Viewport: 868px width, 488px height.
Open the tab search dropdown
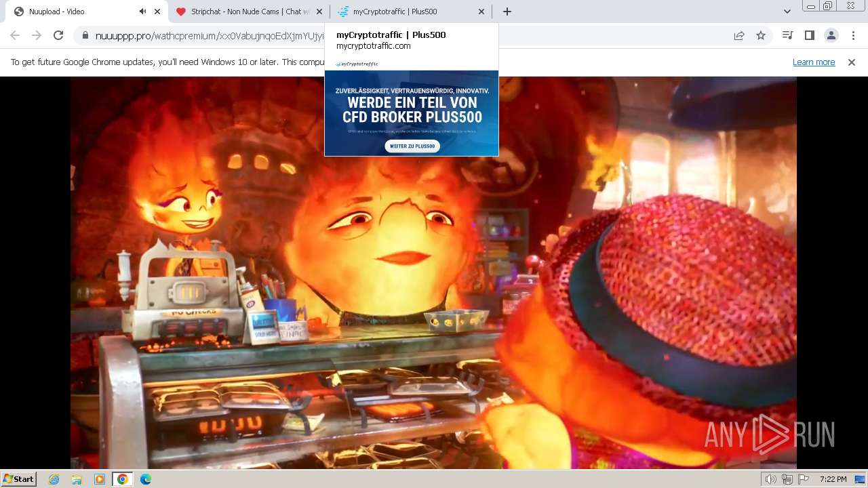coord(787,12)
